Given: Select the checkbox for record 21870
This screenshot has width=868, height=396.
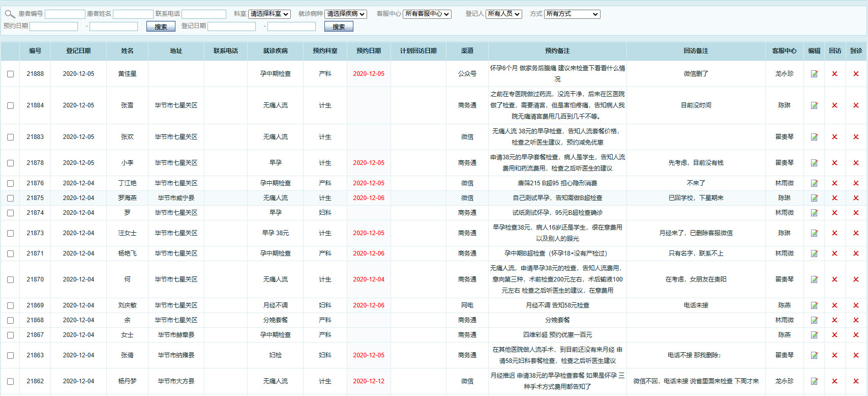Looking at the screenshot, I should pos(10,280).
